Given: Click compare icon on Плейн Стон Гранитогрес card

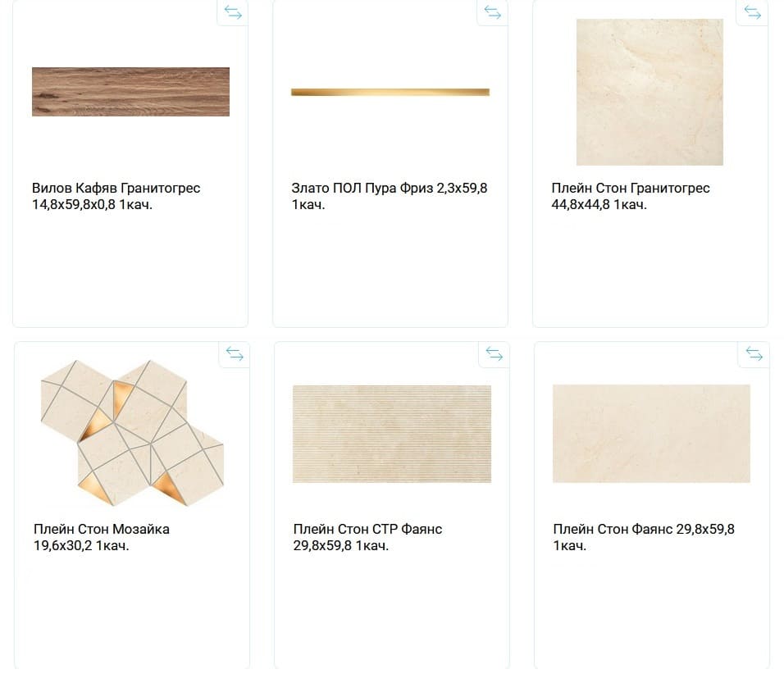Looking at the screenshot, I should [753, 12].
